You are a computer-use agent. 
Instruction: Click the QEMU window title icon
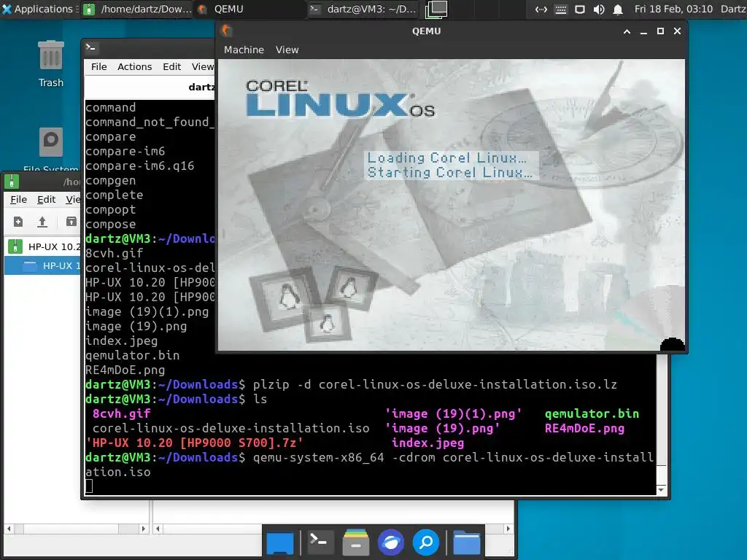coord(227,31)
